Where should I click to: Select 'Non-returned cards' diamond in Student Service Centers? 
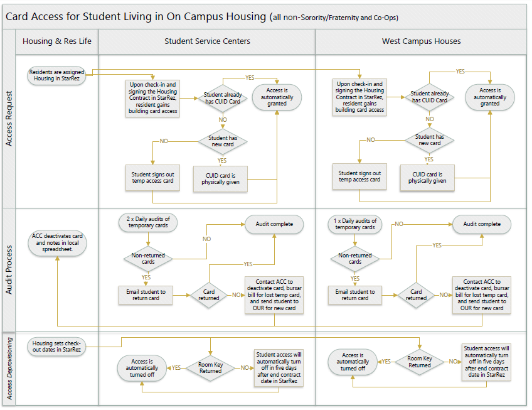(x=148, y=259)
